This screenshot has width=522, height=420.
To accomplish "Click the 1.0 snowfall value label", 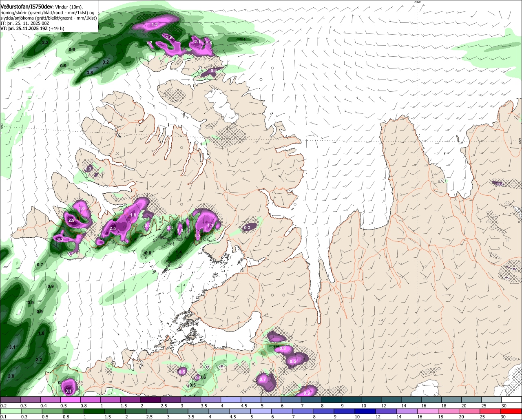I will pyautogui.click(x=82, y=208).
